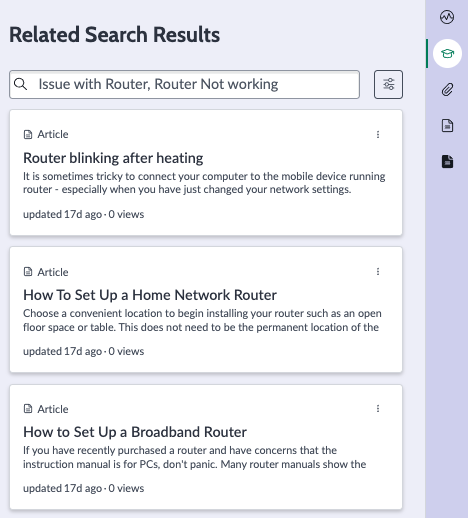Viewport: 468px width, 518px height.
Task: Open 'How To Set Up a Home Network Router'
Action: (150, 295)
